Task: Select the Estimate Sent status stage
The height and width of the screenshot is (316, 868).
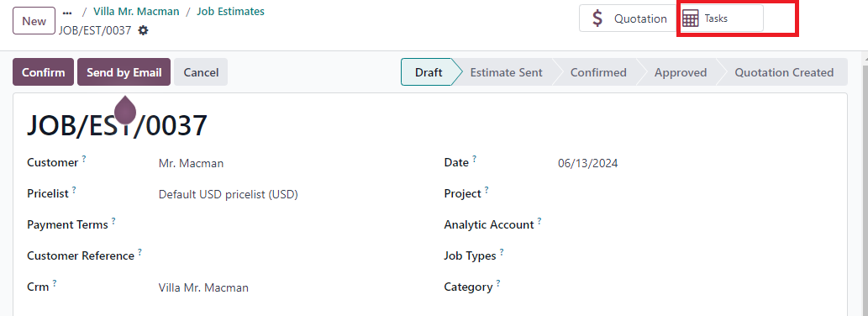Action: [x=506, y=72]
